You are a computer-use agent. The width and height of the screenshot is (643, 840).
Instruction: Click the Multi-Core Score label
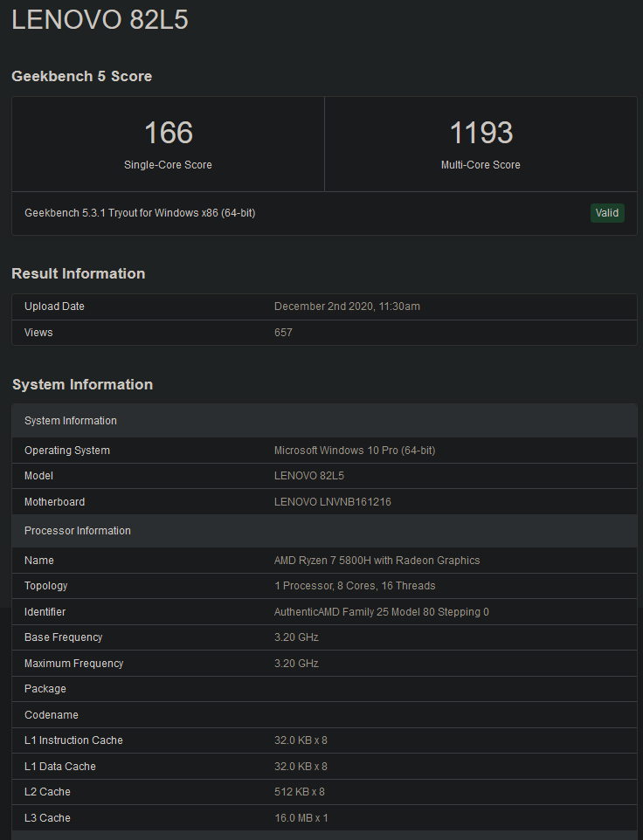[x=481, y=165]
